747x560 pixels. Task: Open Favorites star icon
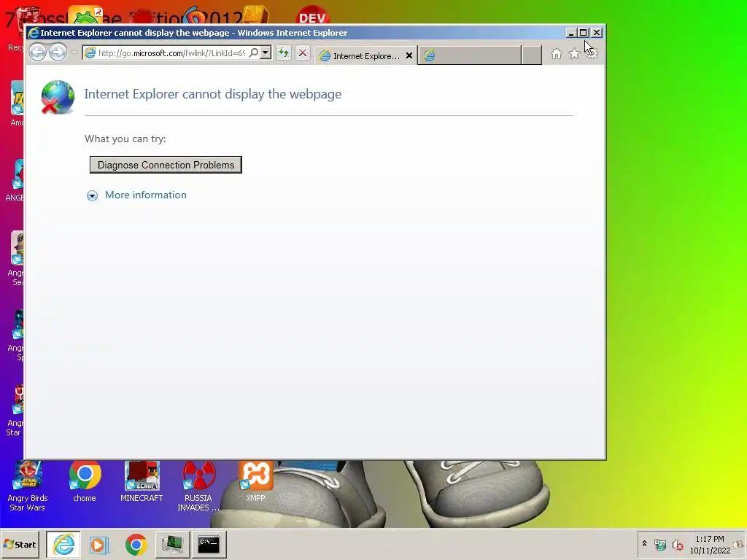click(x=575, y=54)
